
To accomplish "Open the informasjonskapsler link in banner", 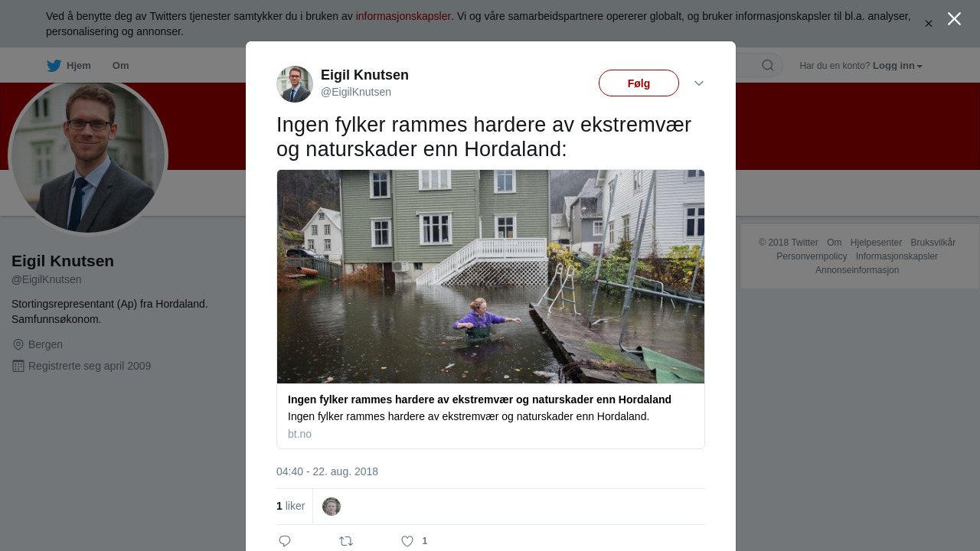I will point(403,16).
